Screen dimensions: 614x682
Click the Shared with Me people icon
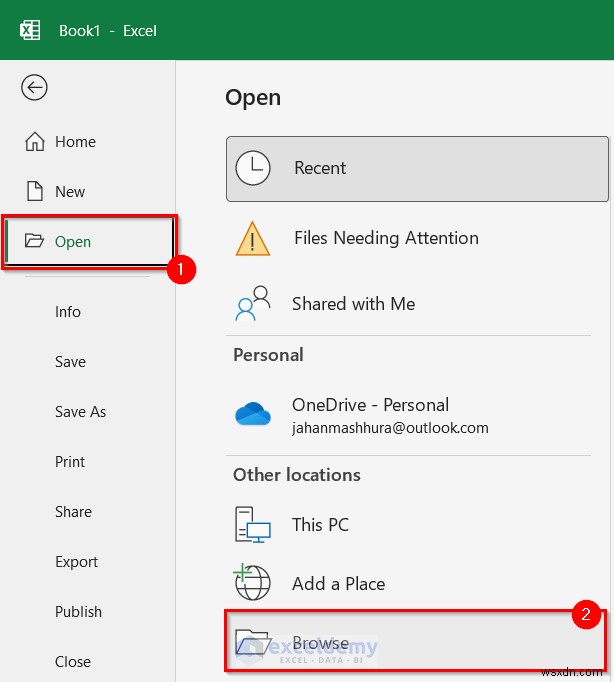tap(253, 303)
